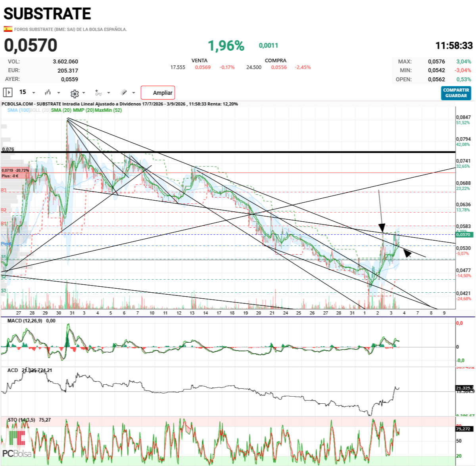Click the STO (14,3,5) panel label
Screen dimensions: 476x466
pos(21,420)
